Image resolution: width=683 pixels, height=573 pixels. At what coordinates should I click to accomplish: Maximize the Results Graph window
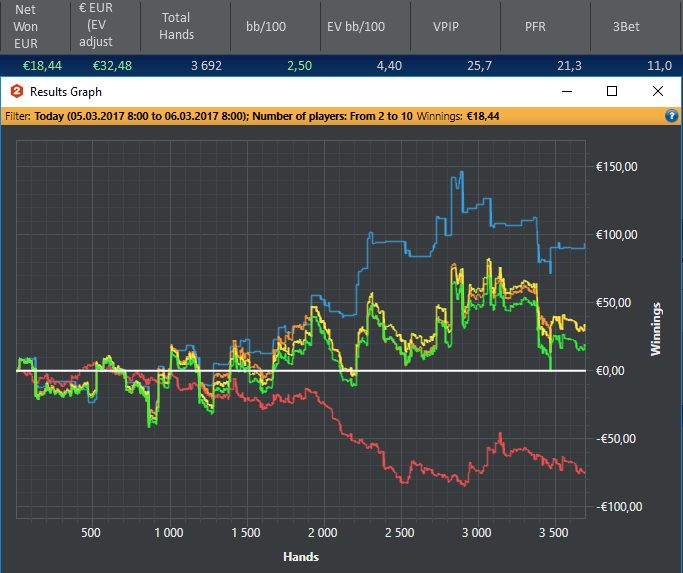point(612,91)
